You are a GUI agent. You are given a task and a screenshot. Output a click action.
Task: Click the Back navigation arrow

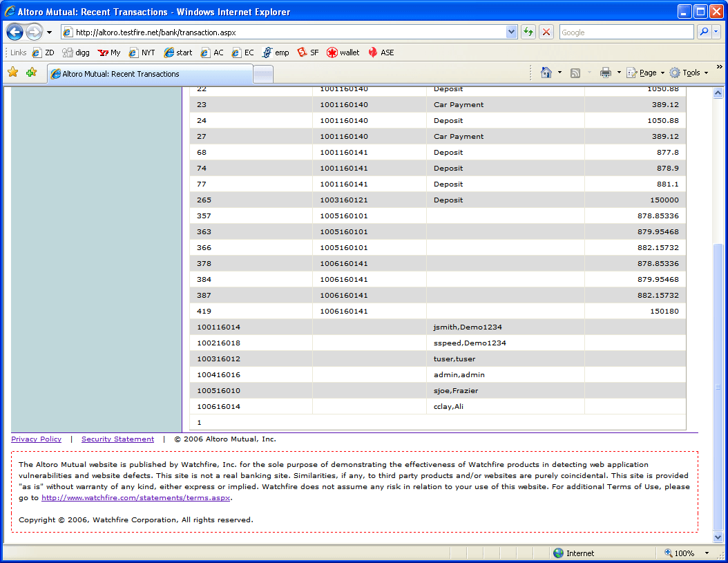[x=15, y=32]
